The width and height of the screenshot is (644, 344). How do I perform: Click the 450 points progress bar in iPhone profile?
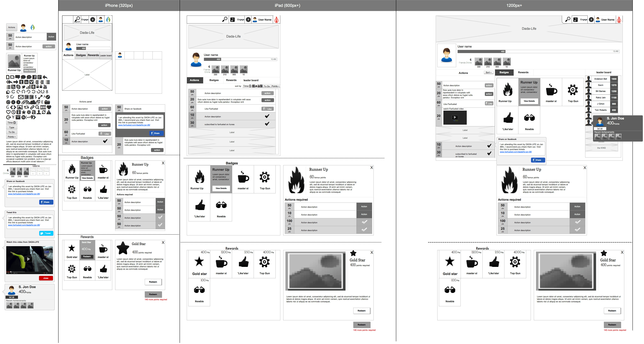click(x=93, y=48)
